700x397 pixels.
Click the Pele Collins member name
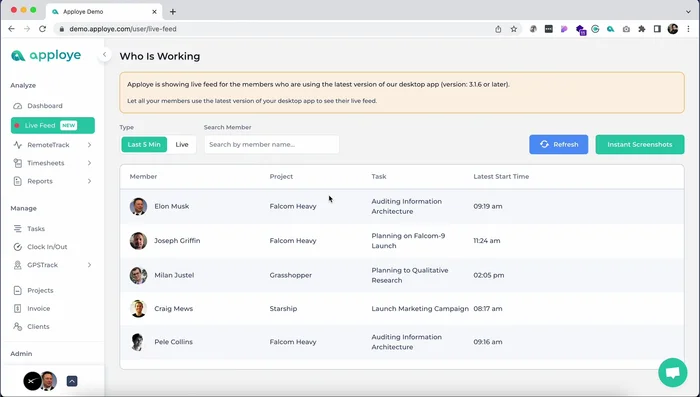click(x=174, y=342)
